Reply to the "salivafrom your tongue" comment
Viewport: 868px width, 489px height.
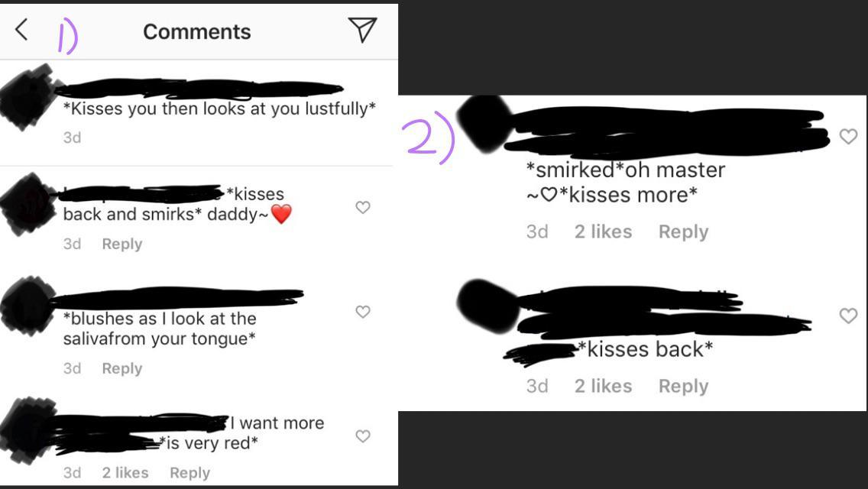pyautogui.click(x=122, y=368)
